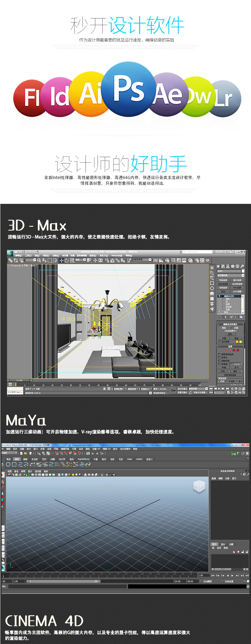Viewport: 251px width, 644px height.
Task: Click the Photoshop Ps icon bubble
Action: click(129, 89)
